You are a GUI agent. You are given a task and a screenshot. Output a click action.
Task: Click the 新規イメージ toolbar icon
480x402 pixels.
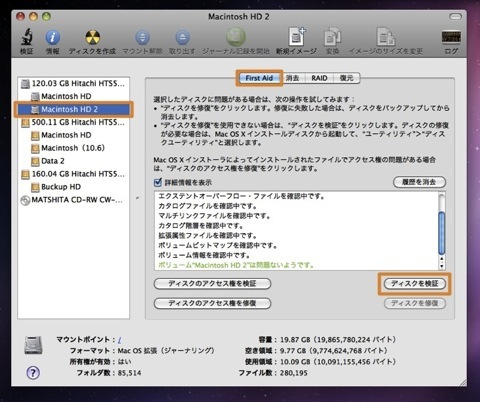(297, 36)
